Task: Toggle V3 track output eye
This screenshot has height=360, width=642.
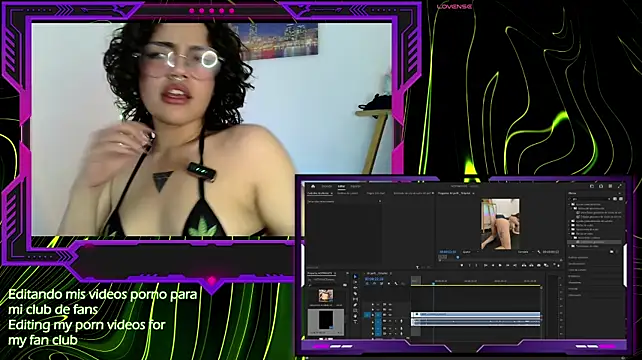Action: 390,304
